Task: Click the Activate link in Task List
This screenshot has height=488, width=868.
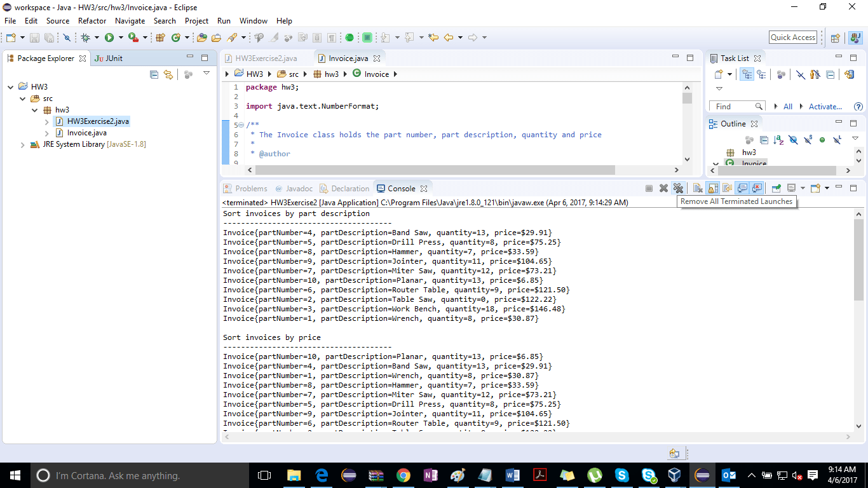Action: tap(824, 106)
